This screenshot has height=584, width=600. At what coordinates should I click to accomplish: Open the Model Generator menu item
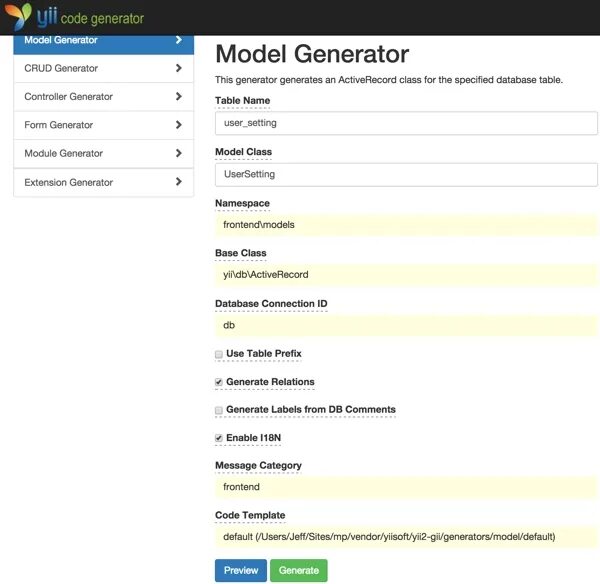pyautogui.click(x=103, y=44)
